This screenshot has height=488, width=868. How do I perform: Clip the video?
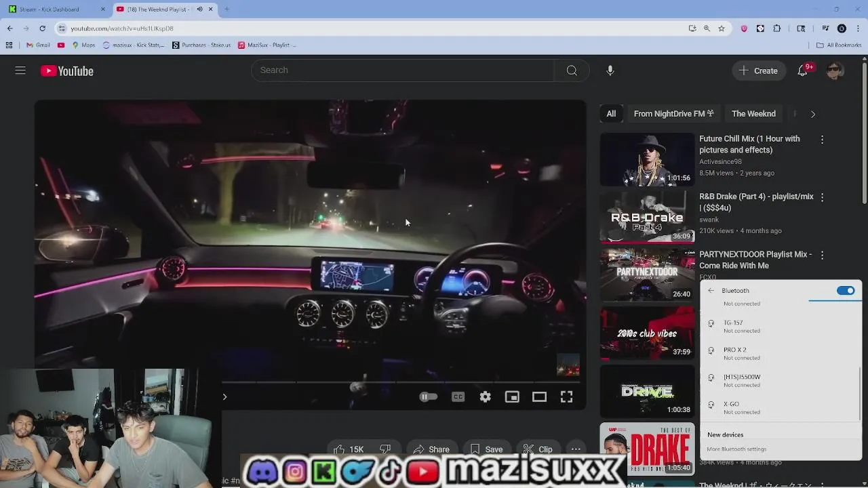point(537,449)
